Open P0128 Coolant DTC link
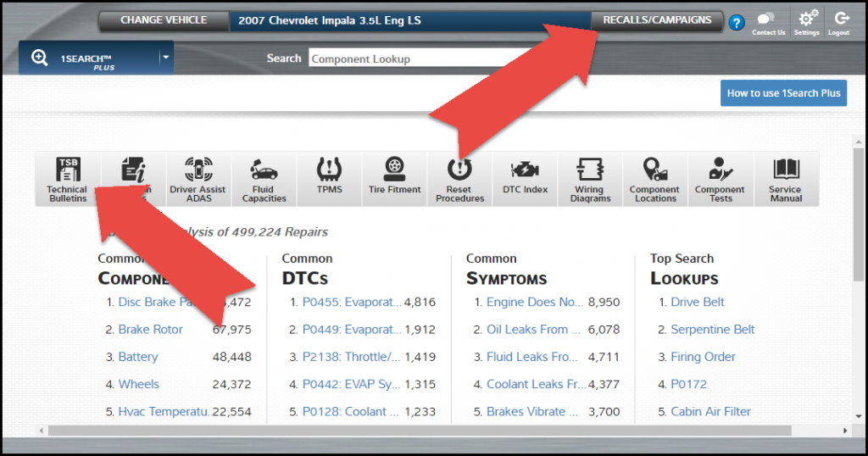The height and width of the screenshot is (456, 868). 350,412
